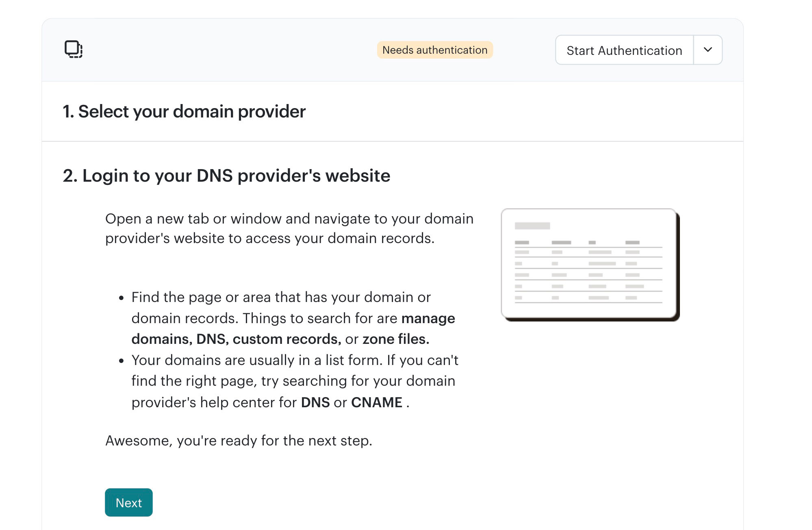This screenshot has height=530, width=812.
Task: Click the DNS records table illustration
Action: click(x=590, y=265)
